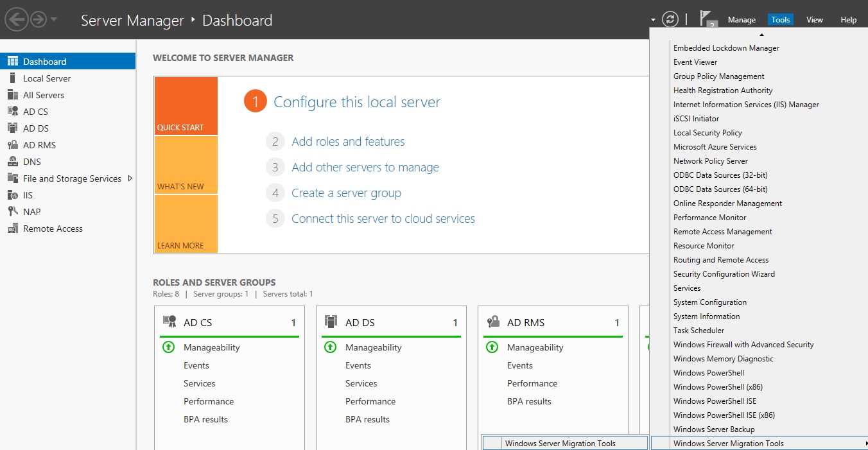Viewport: 868px width, 450px height.
Task: Select Event Viewer from Tools menu
Action: (x=695, y=62)
